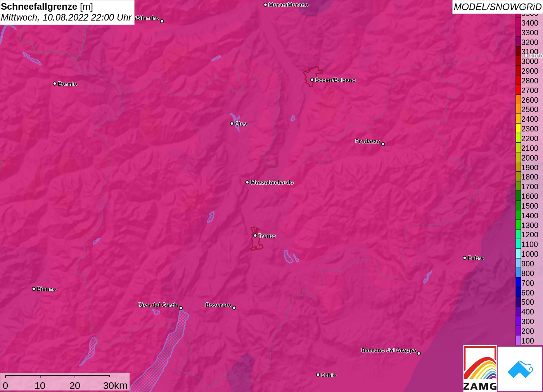Screen dimensions: 543x392
Task: Select the 3400 m legend swatch
Action: click(518, 22)
